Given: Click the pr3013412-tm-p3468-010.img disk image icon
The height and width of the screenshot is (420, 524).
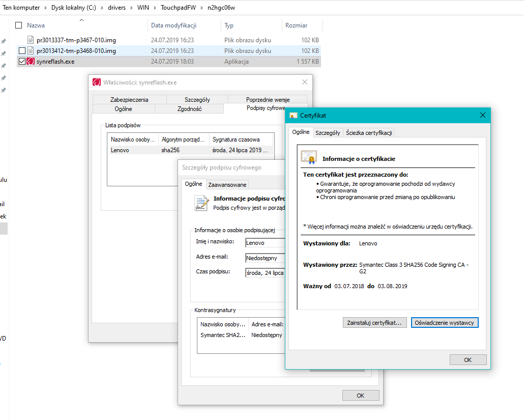Looking at the screenshot, I should point(31,51).
